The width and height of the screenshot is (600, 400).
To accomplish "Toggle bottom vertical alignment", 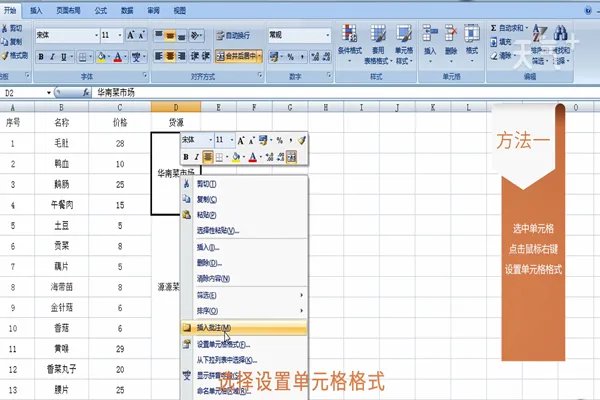I will point(181,36).
